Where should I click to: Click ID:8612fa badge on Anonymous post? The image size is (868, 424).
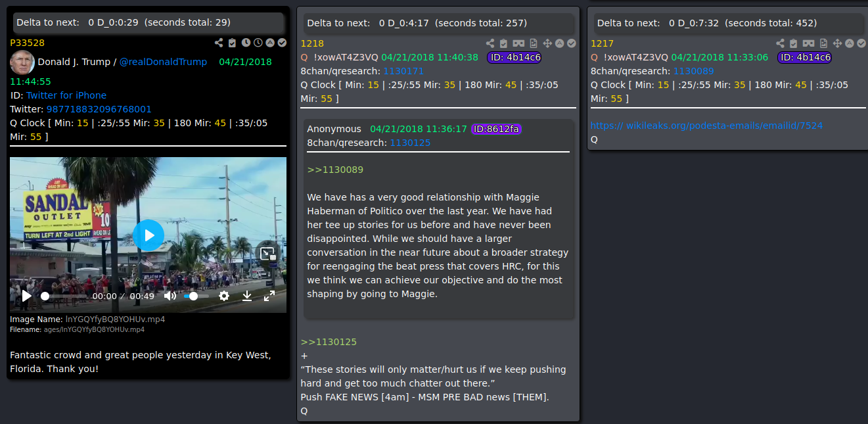(x=497, y=129)
